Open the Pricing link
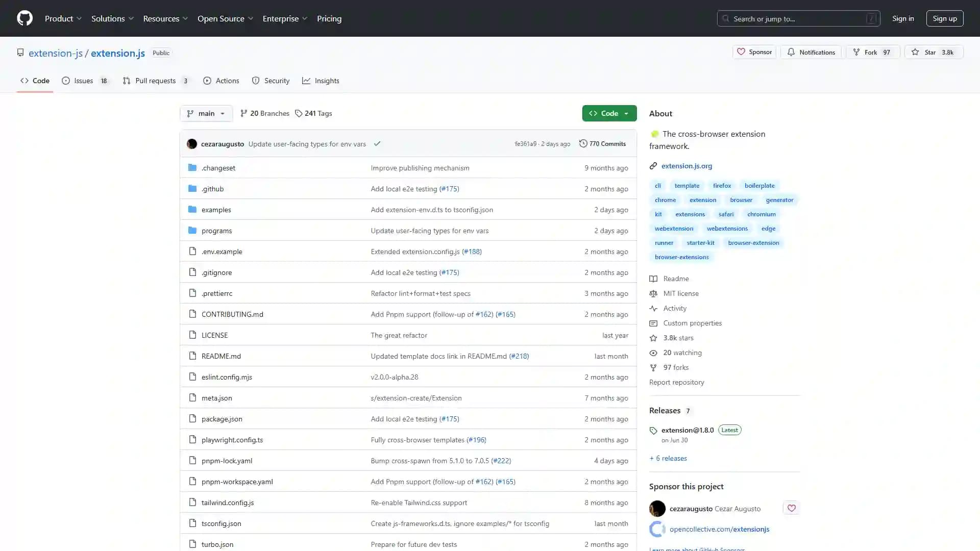This screenshot has width=980, height=551. [x=329, y=18]
